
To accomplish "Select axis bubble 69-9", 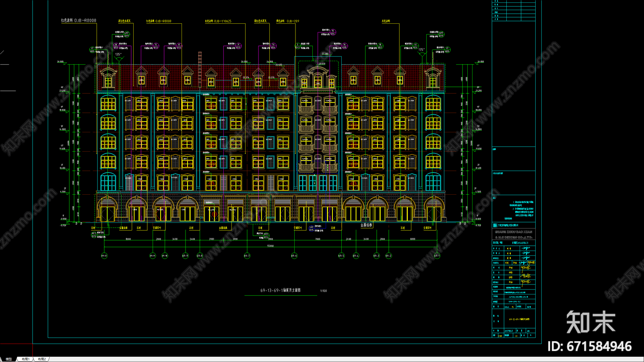I will pyautogui.click(x=185, y=256).
